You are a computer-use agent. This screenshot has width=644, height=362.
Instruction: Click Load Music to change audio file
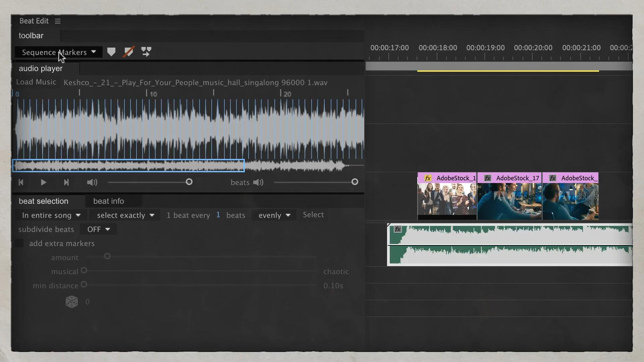pos(35,81)
